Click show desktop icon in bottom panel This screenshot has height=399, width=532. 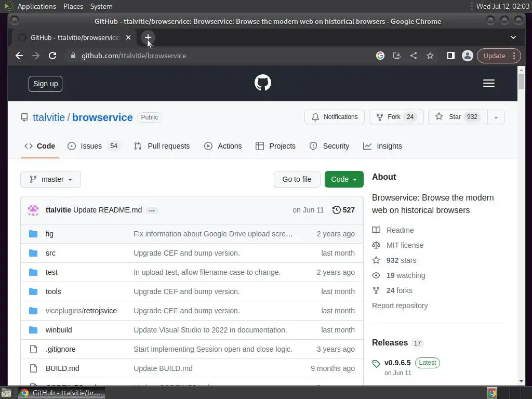click(6, 393)
